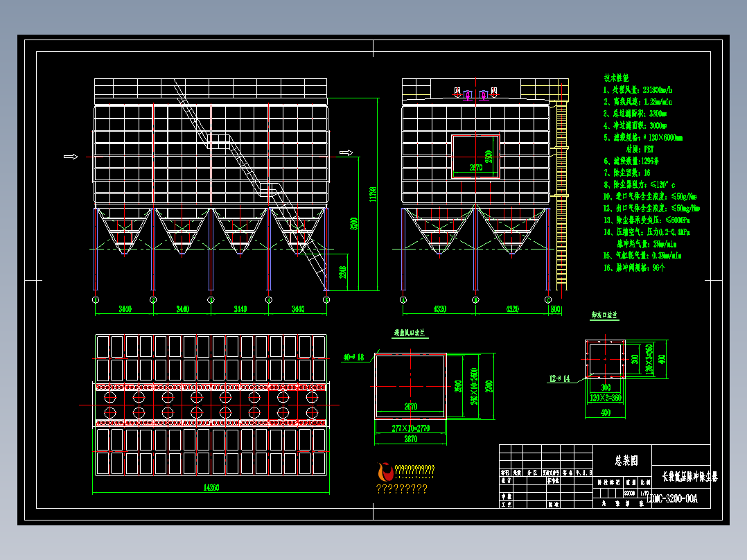Select spec line 15 气缸耗气量
The image size is (747, 560).
[642, 256]
